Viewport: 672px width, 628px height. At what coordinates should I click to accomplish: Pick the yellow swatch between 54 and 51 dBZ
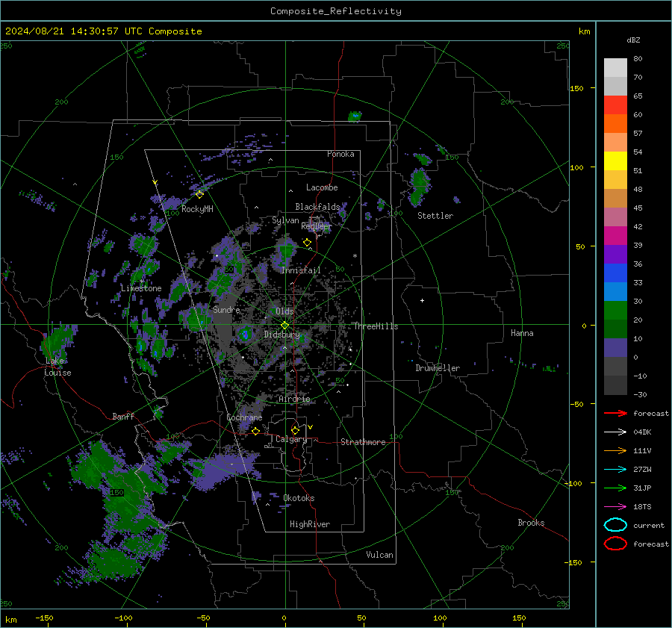coord(615,161)
